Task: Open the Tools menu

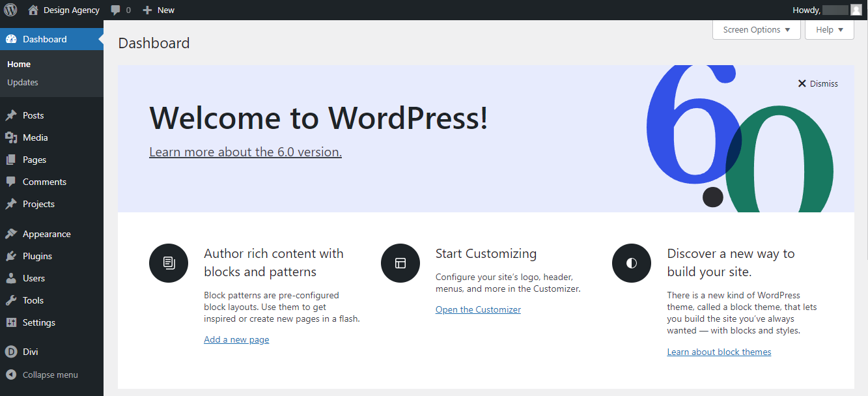Action: [x=33, y=300]
